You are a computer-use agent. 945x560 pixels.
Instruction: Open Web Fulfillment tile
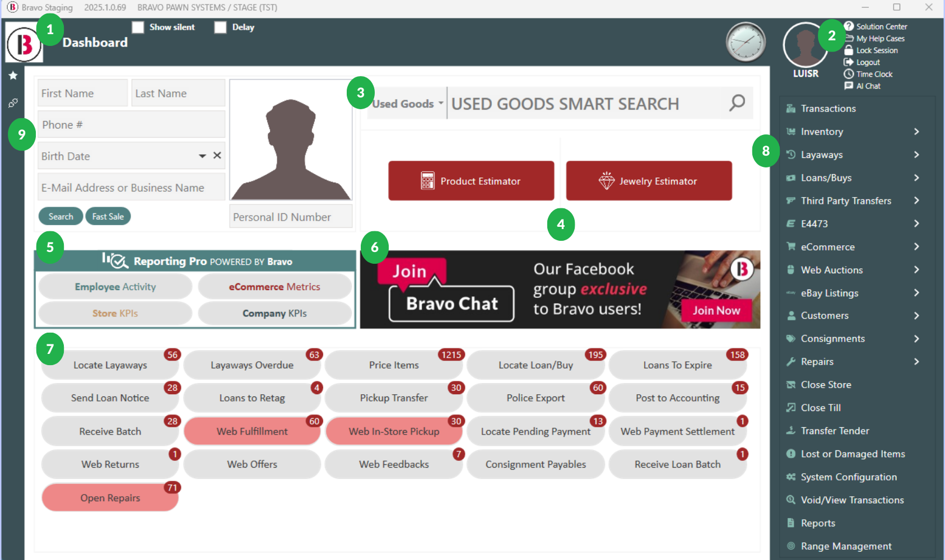252,432
